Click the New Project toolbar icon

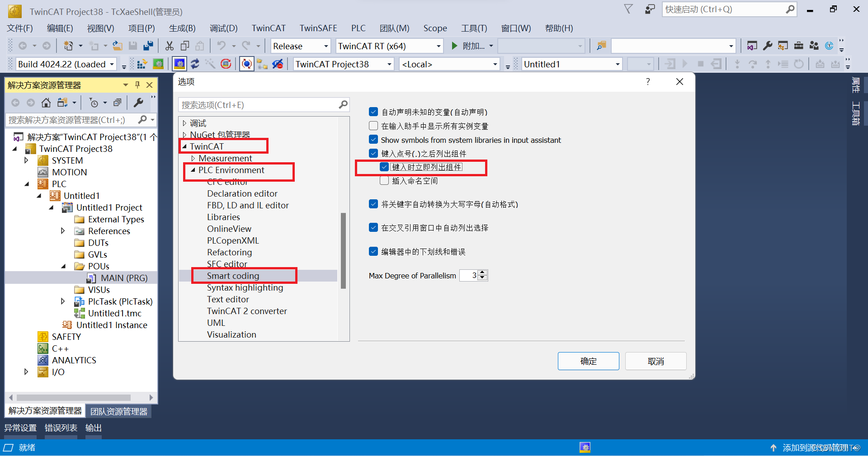pyautogui.click(x=68, y=46)
